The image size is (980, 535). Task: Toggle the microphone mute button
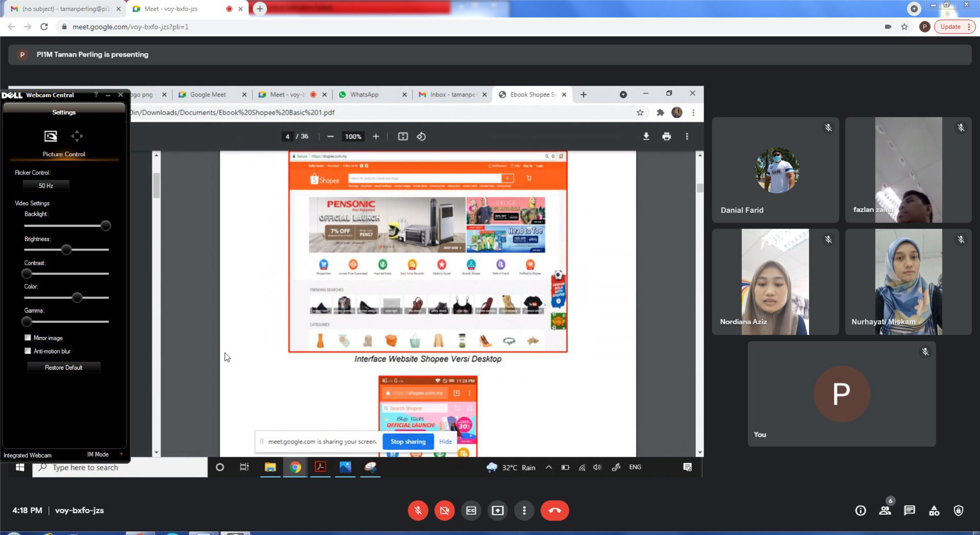pos(418,510)
